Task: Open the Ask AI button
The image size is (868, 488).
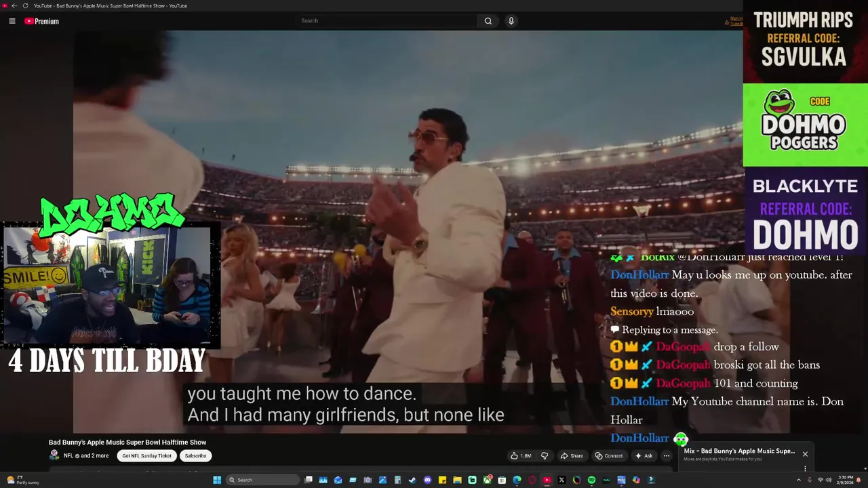Action: [643, 455]
